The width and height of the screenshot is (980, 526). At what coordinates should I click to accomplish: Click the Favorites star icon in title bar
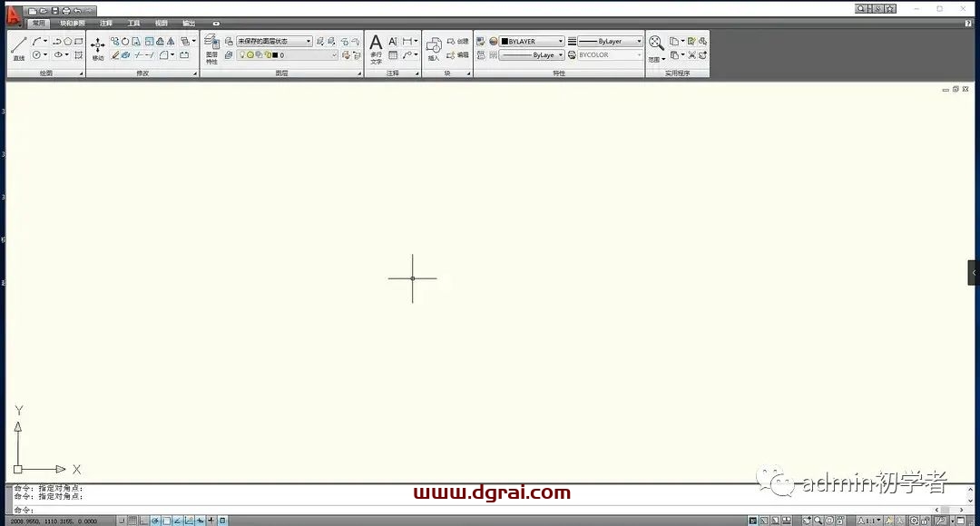tap(890, 9)
